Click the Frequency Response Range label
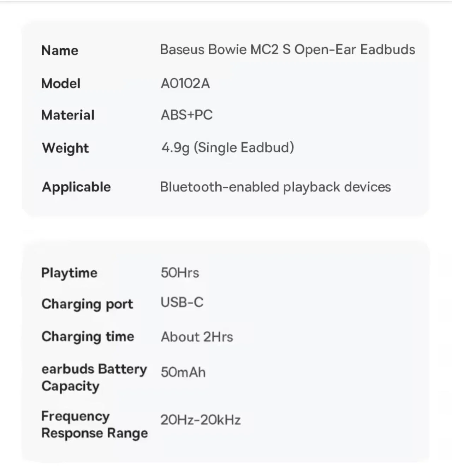 pyautogui.click(x=95, y=425)
